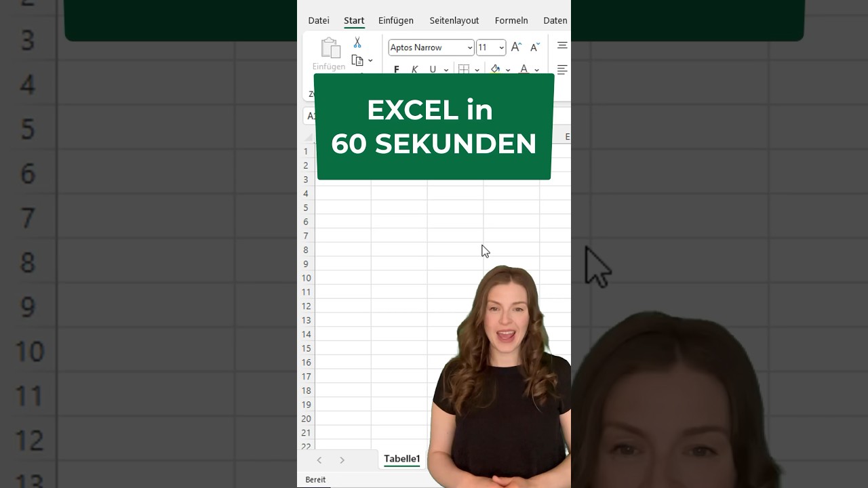Toggle italic formatting with the K button

(x=414, y=70)
